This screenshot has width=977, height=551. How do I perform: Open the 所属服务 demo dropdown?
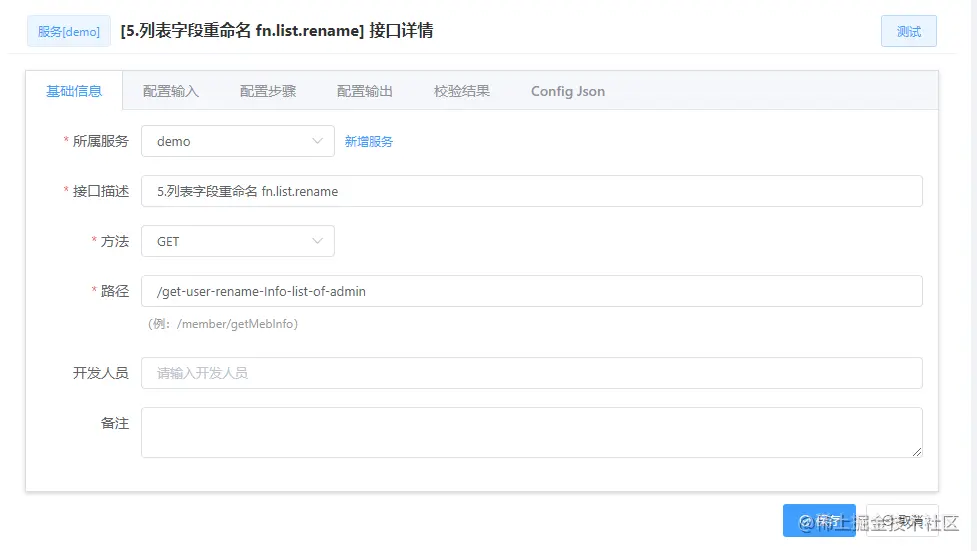[x=238, y=141]
